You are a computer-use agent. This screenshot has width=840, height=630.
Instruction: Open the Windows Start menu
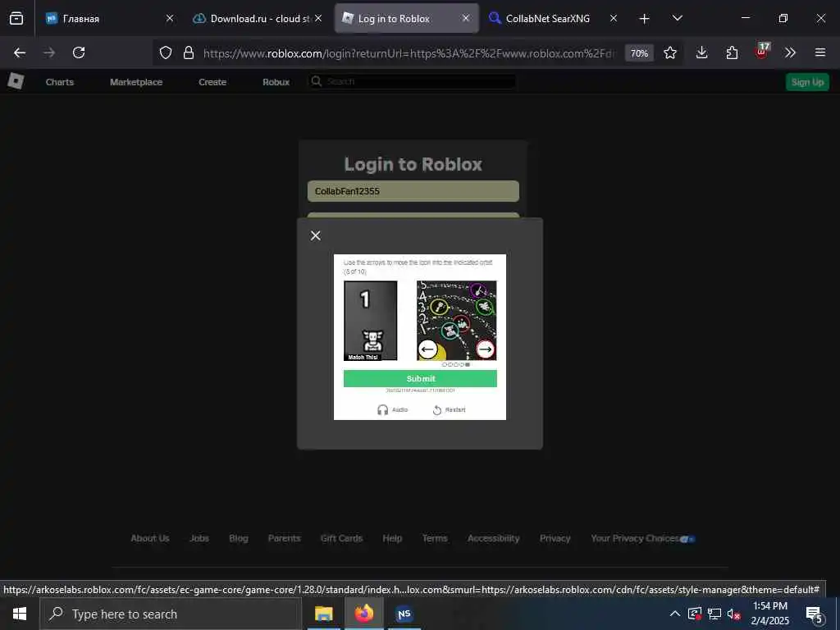(x=20, y=614)
